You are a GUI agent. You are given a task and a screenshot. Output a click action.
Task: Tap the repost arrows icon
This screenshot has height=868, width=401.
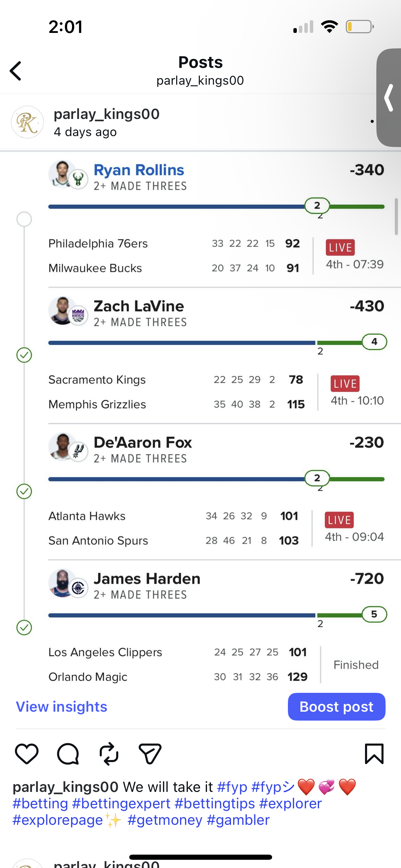click(x=109, y=754)
